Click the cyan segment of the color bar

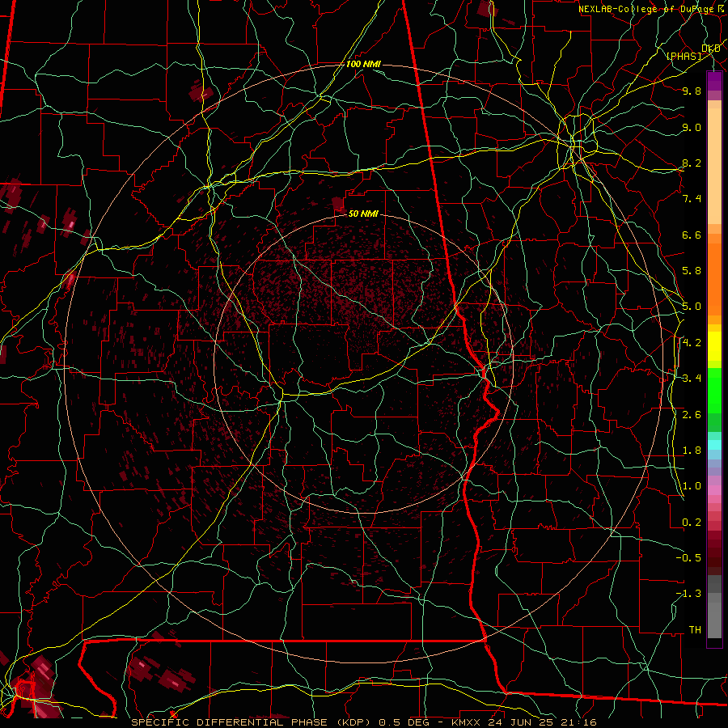[714, 445]
